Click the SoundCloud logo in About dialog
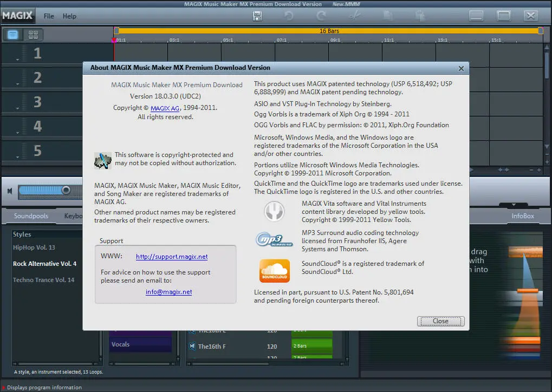Image resolution: width=552 pixels, height=392 pixels. pyautogui.click(x=275, y=271)
